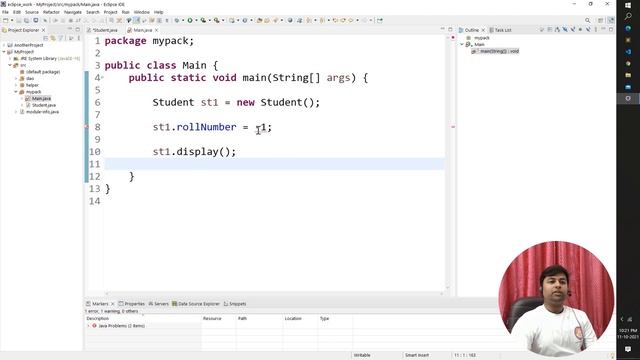Viewport: 640px width, 360px height.
Task: Minimize the editor area
Action: (443, 29)
